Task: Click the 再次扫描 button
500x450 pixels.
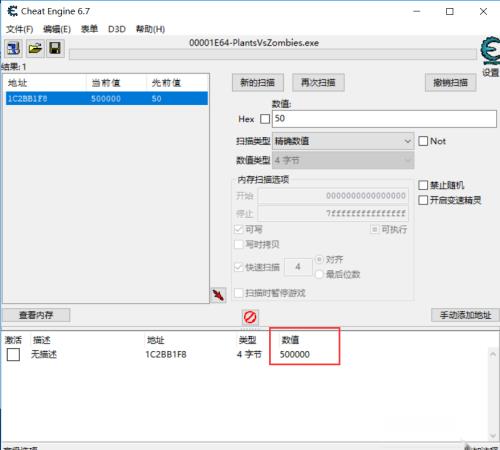Action: 318,83
